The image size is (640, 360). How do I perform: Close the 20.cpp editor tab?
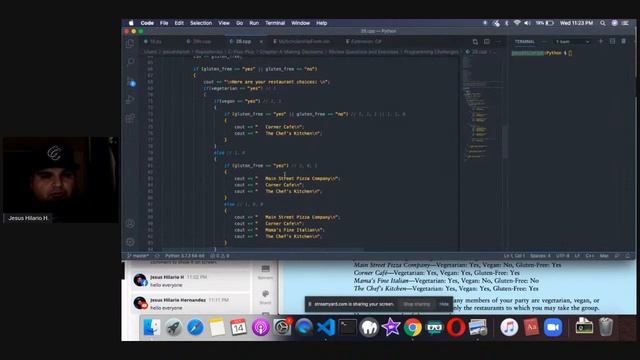click(x=261, y=42)
